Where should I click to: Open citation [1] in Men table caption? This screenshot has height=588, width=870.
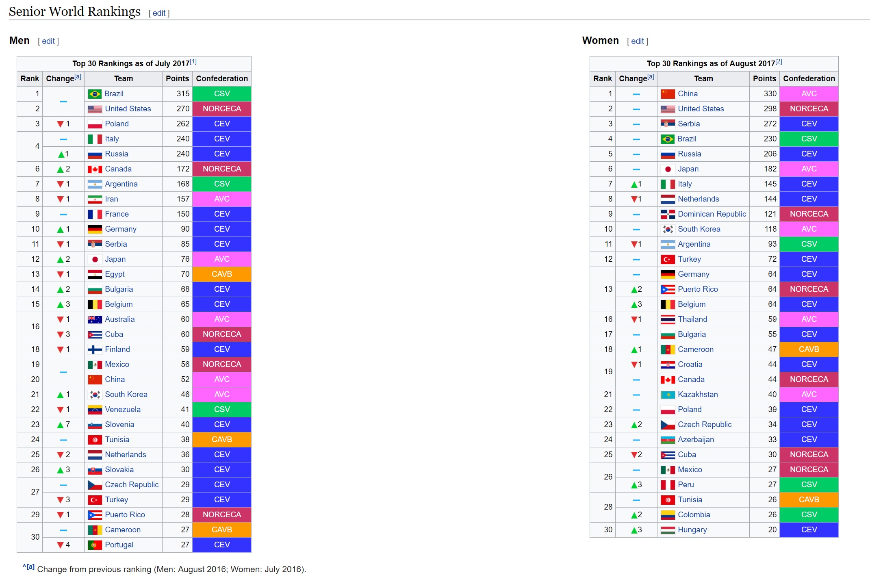click(x=193, y=62)
